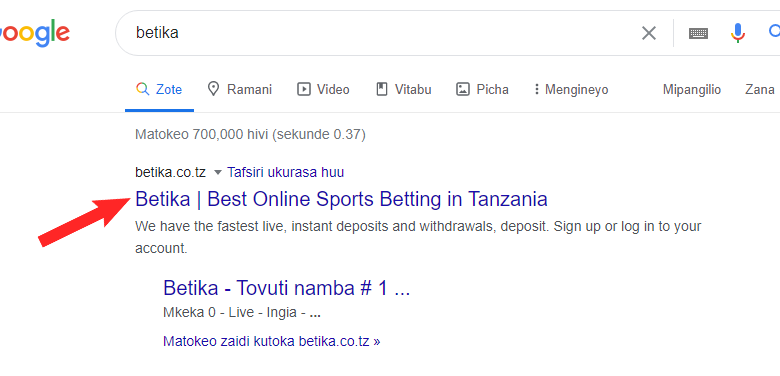The height and width of the screenshot is (376, 780).
Task: Open the Picha images tab
Action: [482, 90]
